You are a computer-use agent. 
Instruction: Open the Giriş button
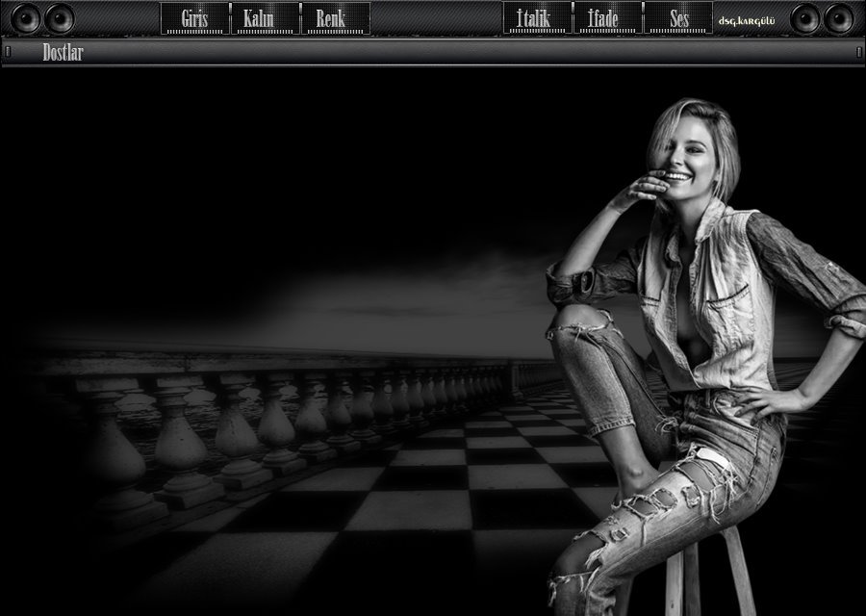pos(195,18)
